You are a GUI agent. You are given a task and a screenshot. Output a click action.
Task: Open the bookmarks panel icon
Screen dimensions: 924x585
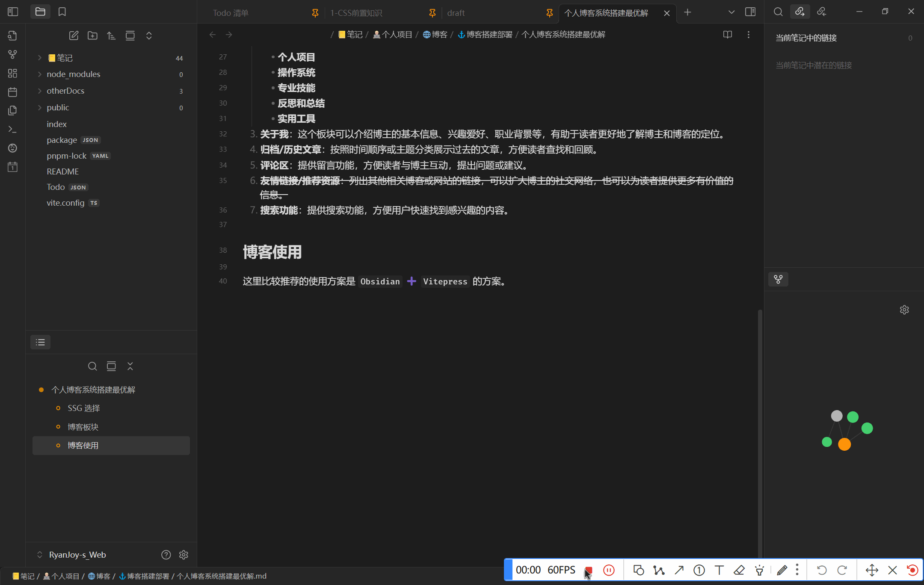62,12
